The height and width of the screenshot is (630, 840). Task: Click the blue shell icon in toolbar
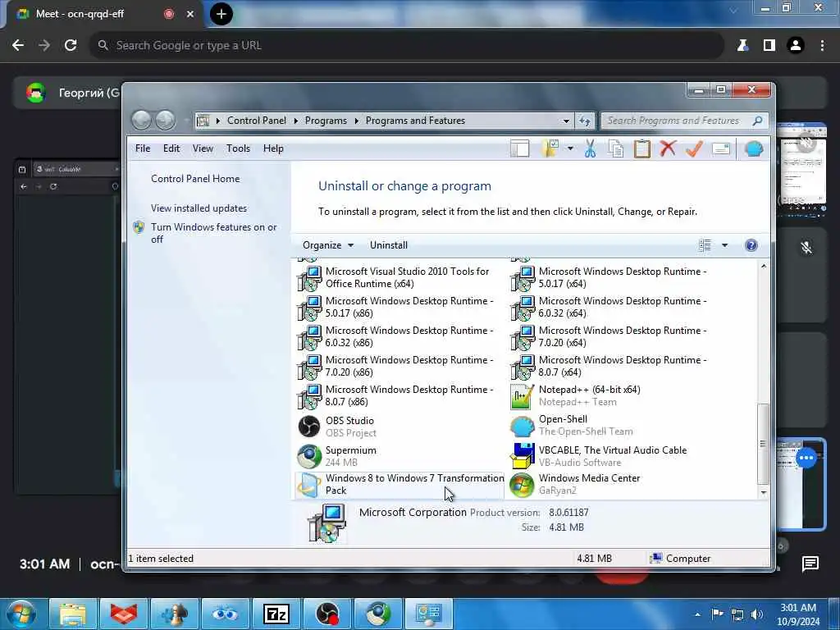click(x=754, y=148)
